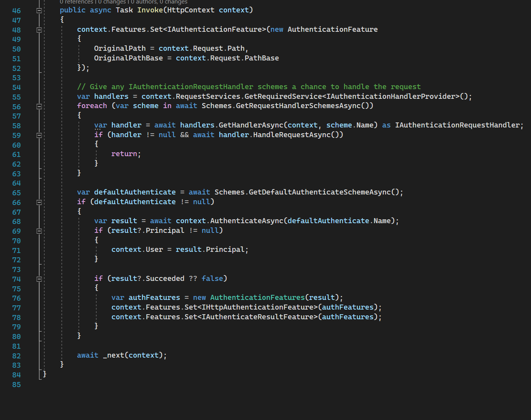Click the green comment about IAuthenticationRequestHandler schemes
The height and width of the screenshot is (420, 531).
249,87
